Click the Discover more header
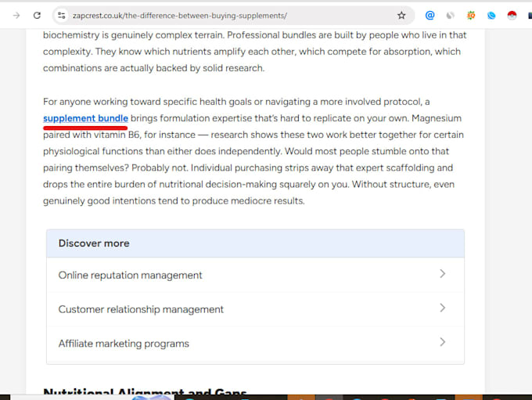This screenshot has height=400, width=532. click(x=255, y=243)
